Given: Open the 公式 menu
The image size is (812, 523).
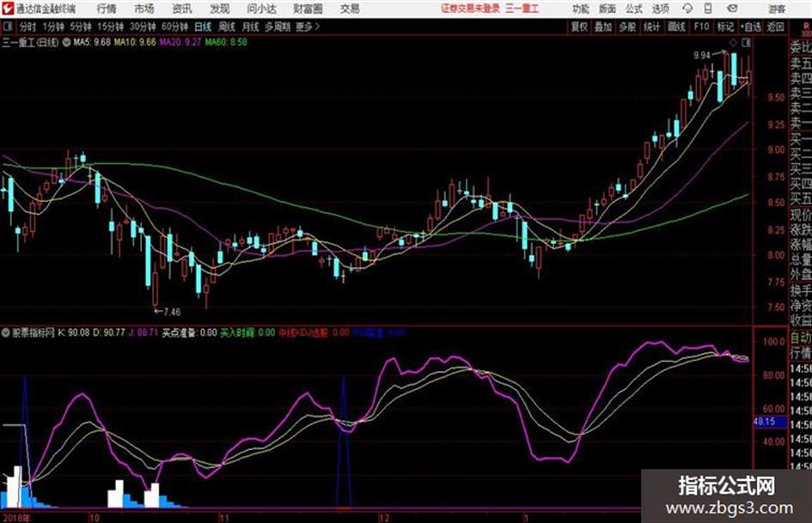Looking at the screenshot, I should click(634, 9).
